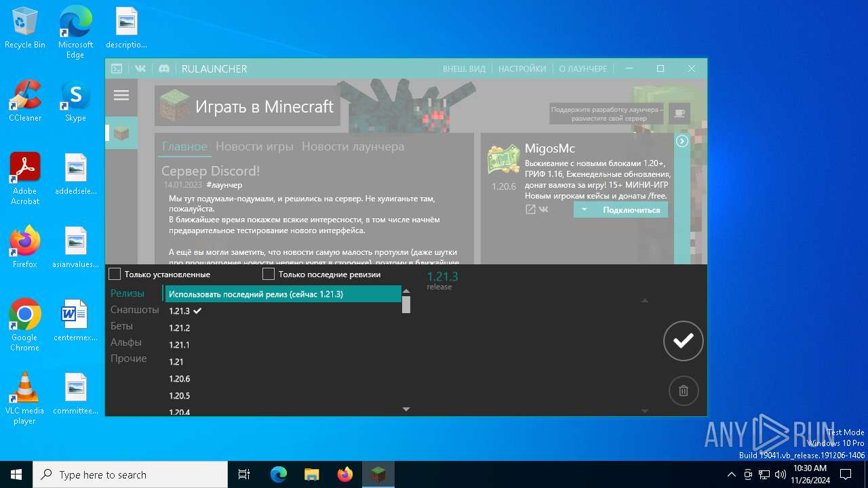The height and width of the screenshot is (488, 868).
Task: Click the next-server circular arrow
Action: [682, 141]
